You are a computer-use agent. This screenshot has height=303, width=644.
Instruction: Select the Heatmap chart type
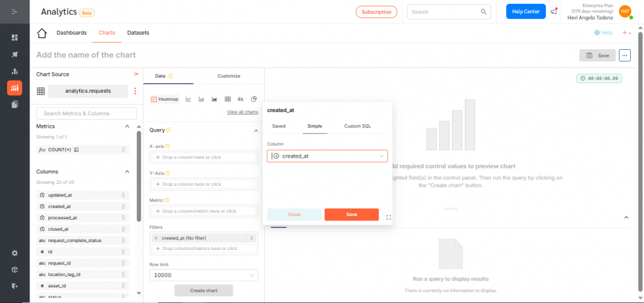pos(165,99)
